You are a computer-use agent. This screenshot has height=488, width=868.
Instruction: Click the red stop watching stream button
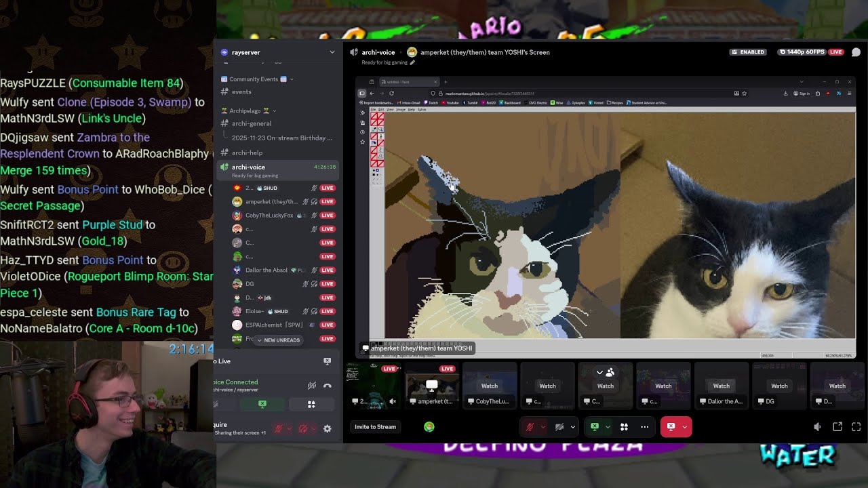click(x=671, y=427)
